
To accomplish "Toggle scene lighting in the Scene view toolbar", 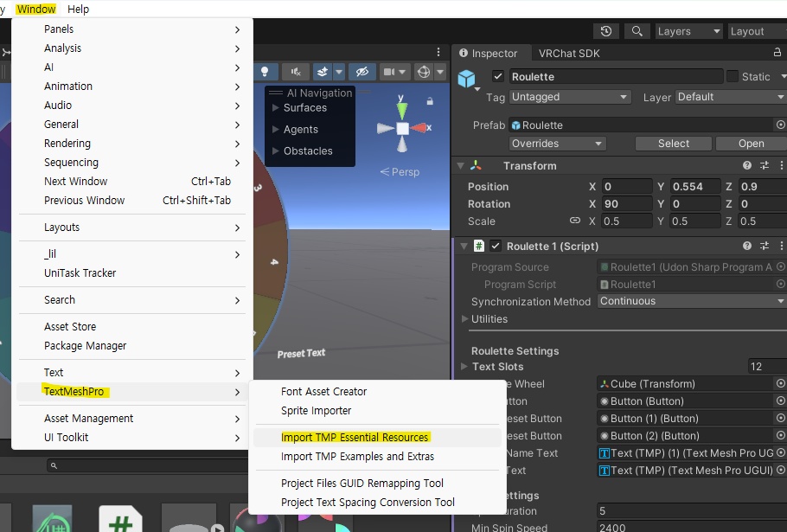I will 266,73.
